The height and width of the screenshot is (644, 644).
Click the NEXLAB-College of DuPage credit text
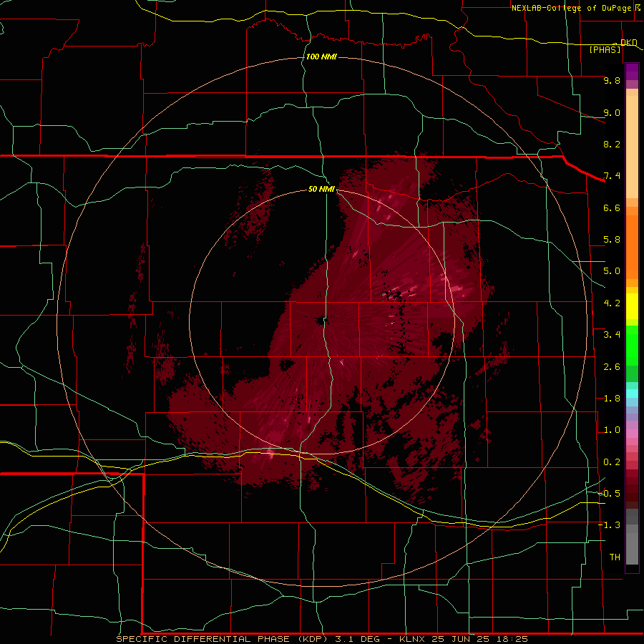[571, 8]
